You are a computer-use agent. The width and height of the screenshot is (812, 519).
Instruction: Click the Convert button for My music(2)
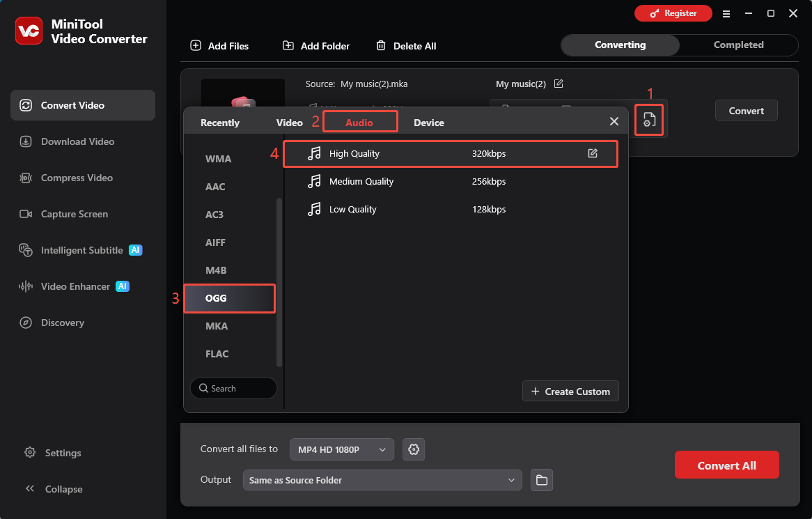747,110
